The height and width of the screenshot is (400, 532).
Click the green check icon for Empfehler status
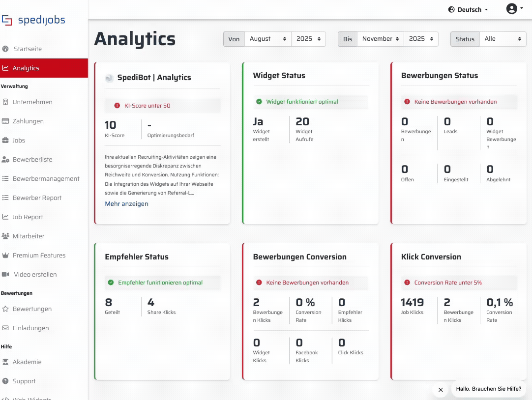111,283
